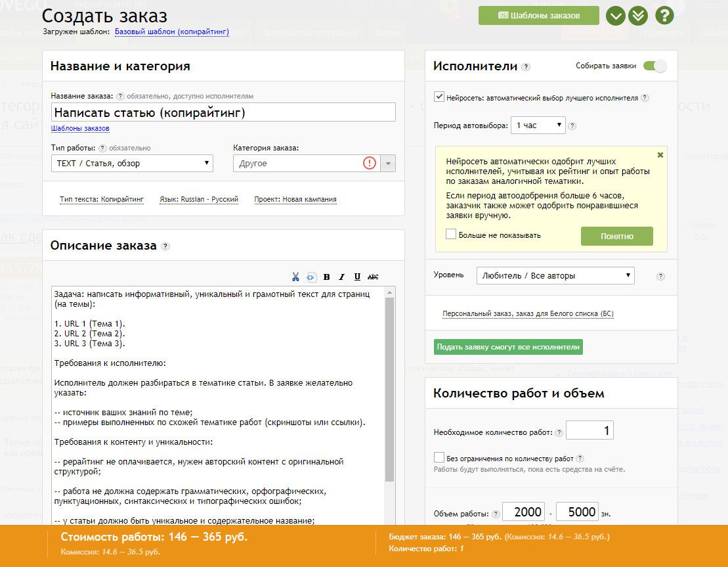Open the 'Период автовыбора' dropdown

[538, 125]
